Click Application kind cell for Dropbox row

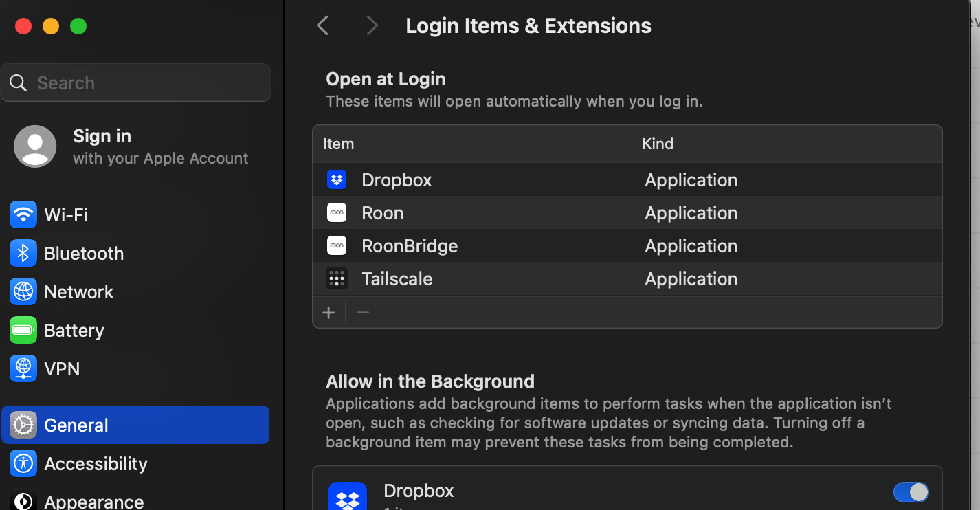coord(691,180)
